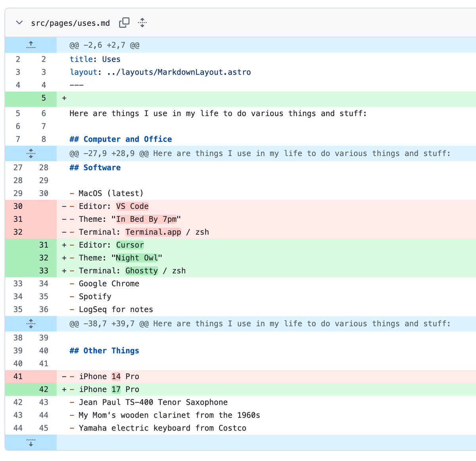Click the '## Other Things' heading

tap(104, 351)
